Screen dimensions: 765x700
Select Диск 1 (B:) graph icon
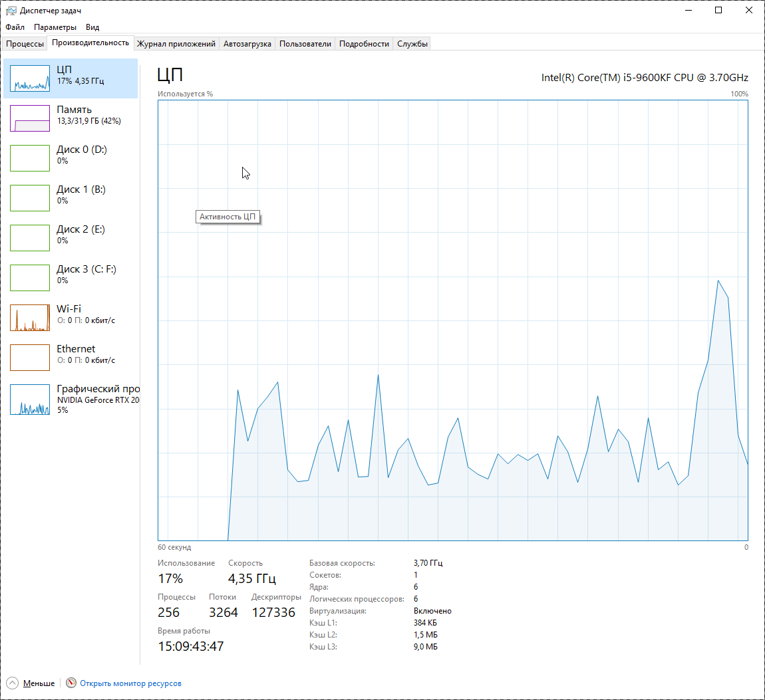point(30,198)
